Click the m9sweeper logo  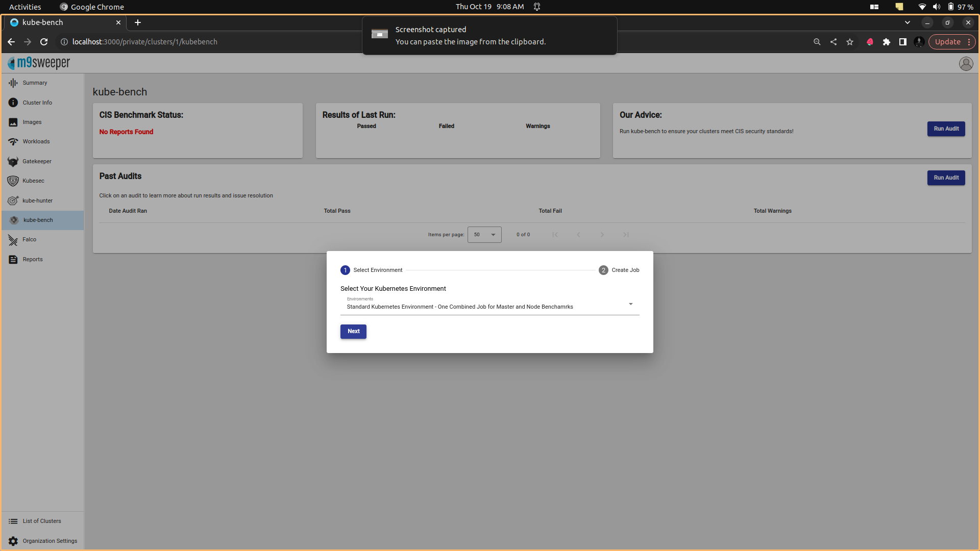[x=39, y=63]
